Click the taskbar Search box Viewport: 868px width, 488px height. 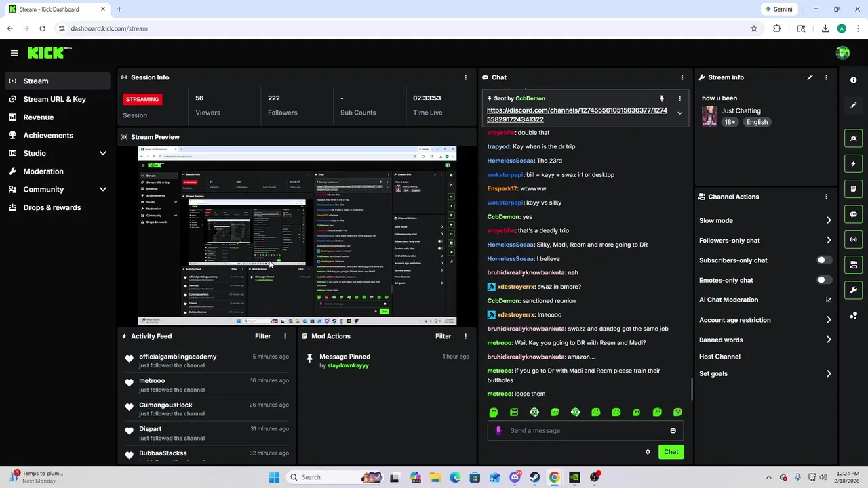coord(335,477)
